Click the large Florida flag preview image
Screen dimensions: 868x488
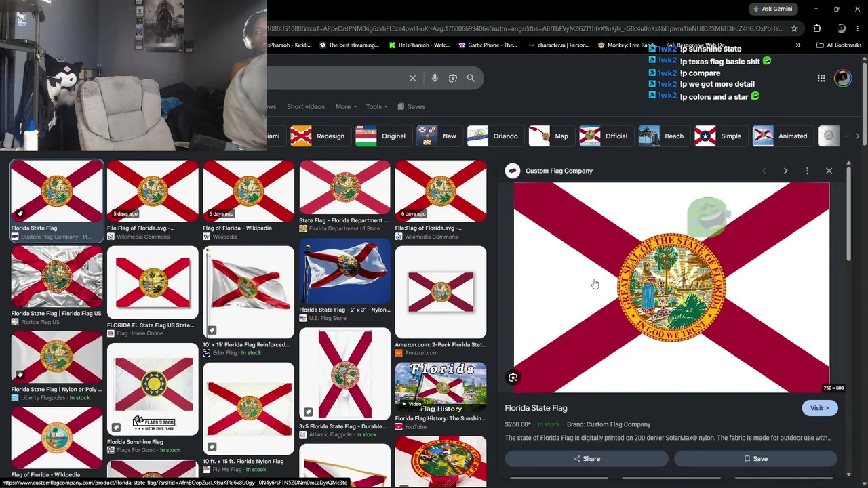[x=671, y=287]
